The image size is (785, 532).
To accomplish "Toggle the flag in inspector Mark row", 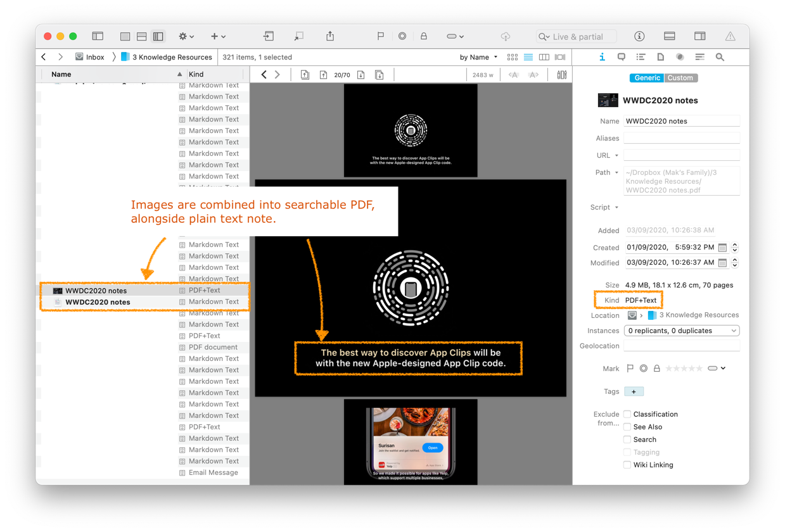I will tap(630, 369).
